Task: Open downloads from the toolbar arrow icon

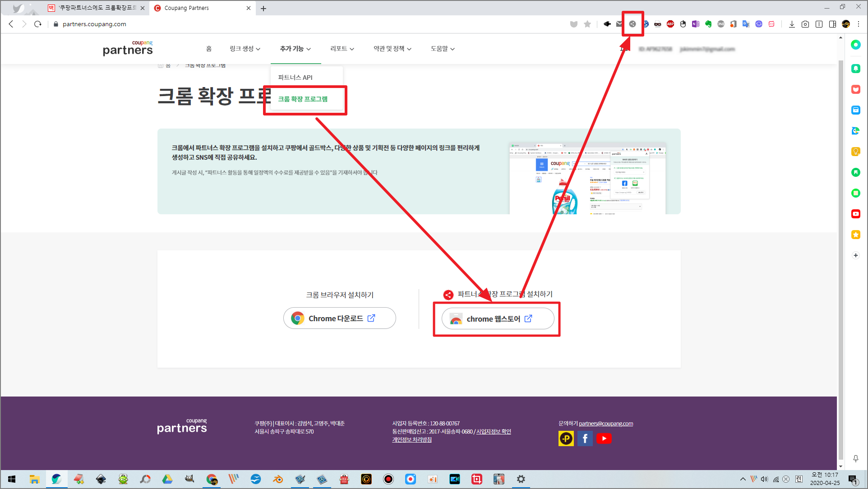Action: pyautogui.click(x=792, y=24)
